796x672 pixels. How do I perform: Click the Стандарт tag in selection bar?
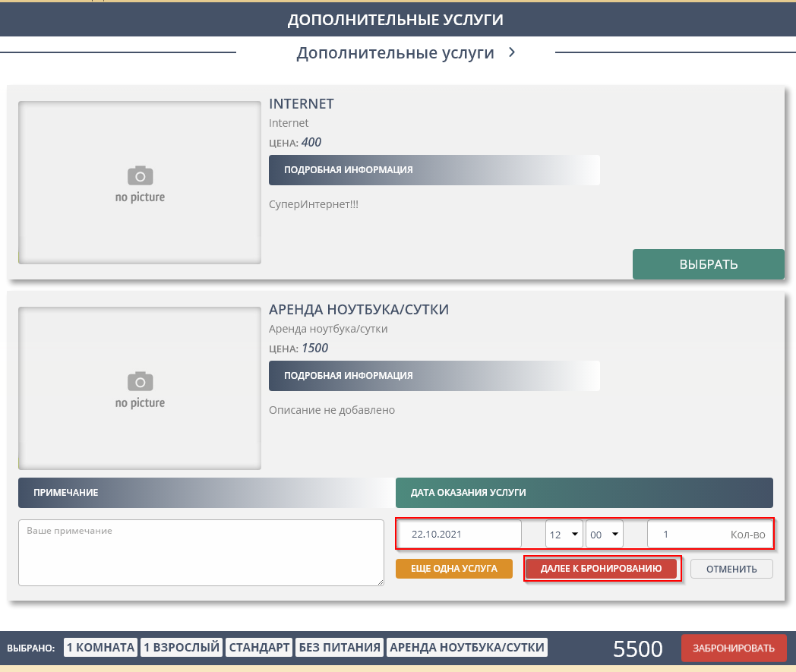[259, 648]
